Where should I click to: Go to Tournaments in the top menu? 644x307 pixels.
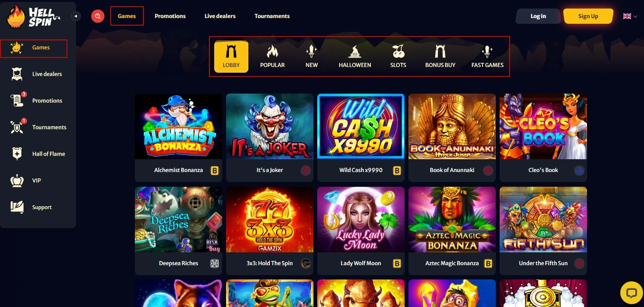coord(272,16)
